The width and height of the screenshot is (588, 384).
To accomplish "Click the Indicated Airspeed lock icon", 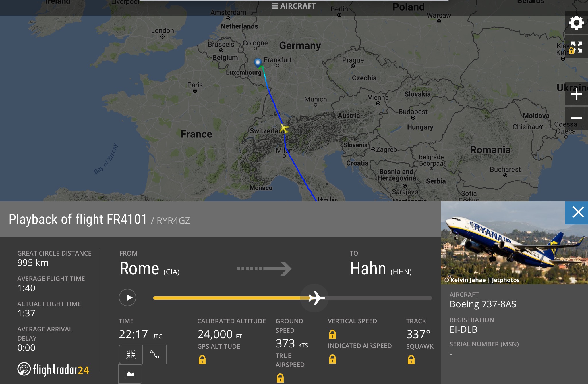I will coord(332,359).
